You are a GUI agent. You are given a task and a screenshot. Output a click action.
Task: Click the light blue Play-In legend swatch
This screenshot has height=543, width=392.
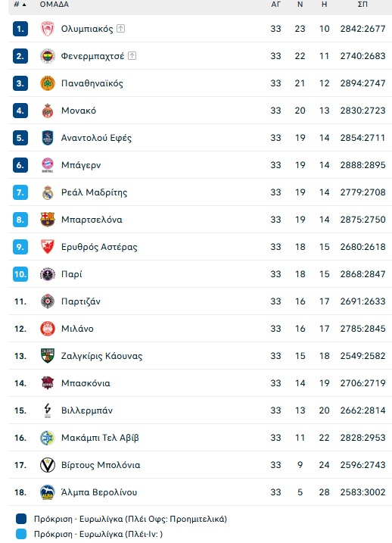21,534
